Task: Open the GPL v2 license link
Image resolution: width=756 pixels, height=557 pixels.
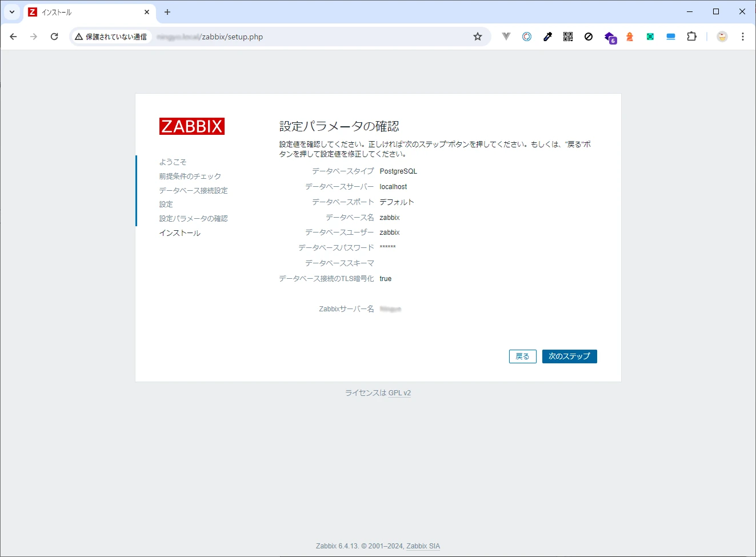Action: (399, 393)
